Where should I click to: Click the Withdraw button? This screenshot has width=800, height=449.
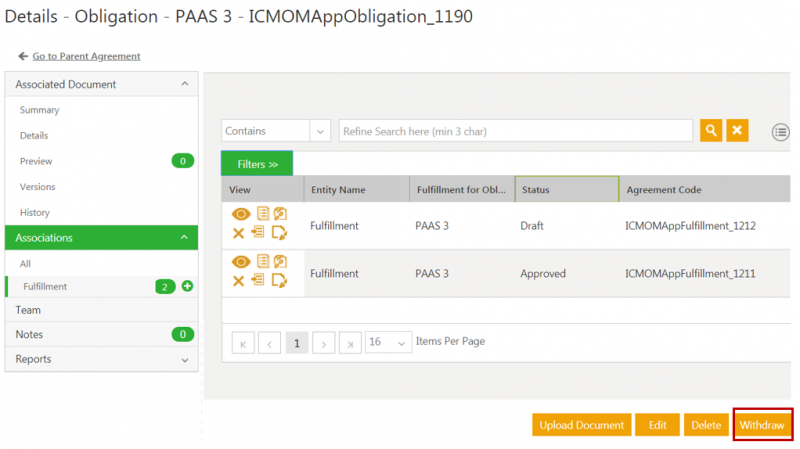[x=762, y=425]
